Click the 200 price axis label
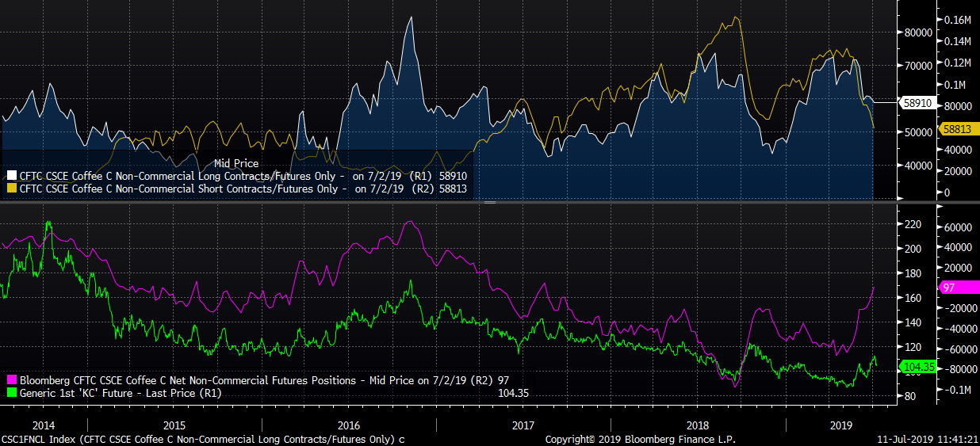980x446 pixels. click(913, 249)
